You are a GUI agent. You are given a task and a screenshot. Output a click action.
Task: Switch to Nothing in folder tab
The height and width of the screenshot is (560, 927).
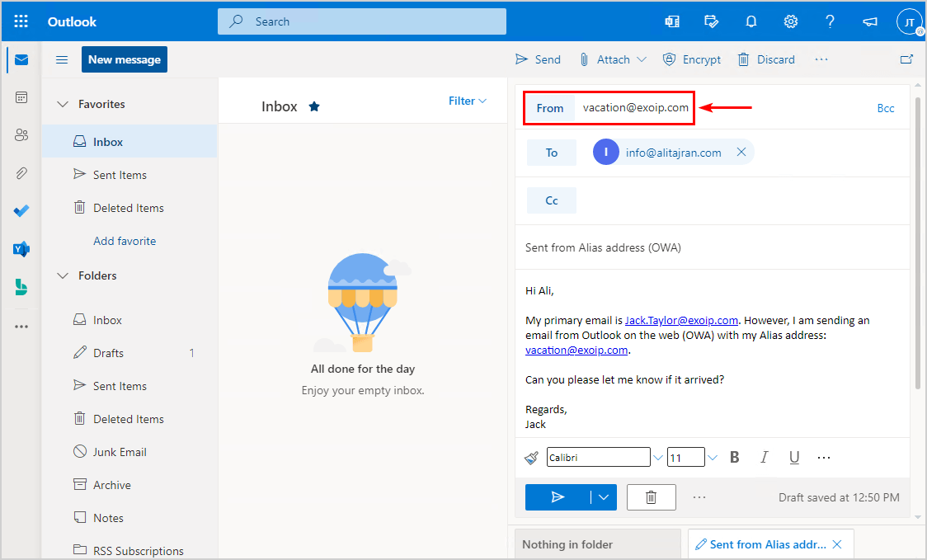point(597,544)
